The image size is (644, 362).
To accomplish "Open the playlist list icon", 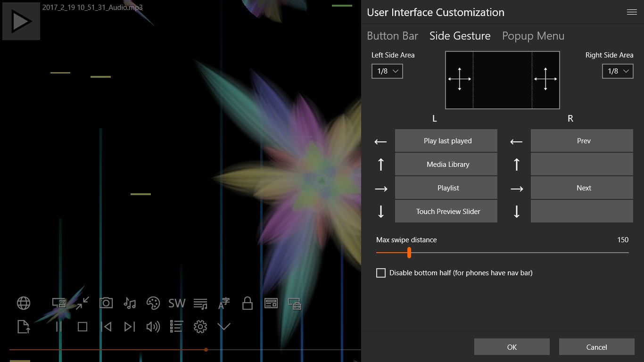I will (177, 327).
